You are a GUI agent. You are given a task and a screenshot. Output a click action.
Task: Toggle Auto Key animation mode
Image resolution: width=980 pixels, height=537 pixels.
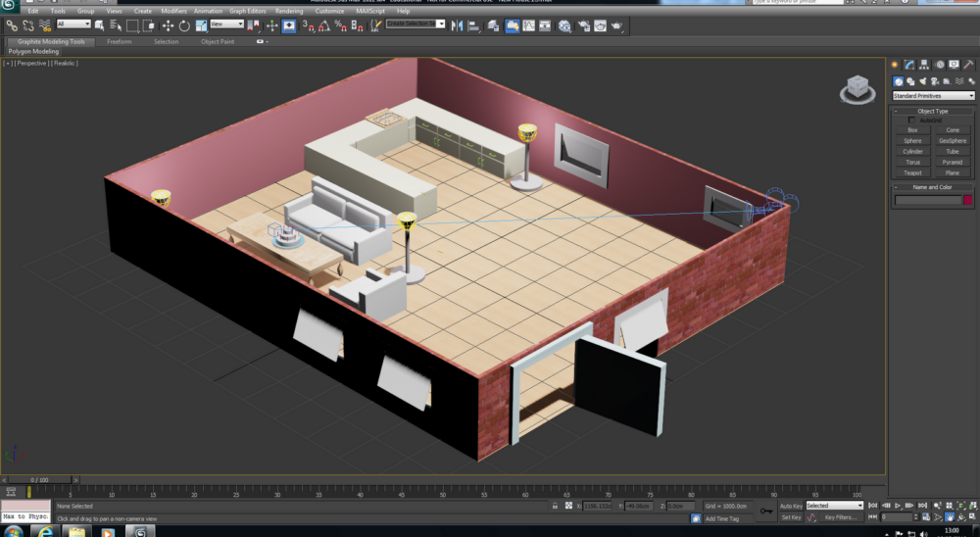tap(790, 506)
